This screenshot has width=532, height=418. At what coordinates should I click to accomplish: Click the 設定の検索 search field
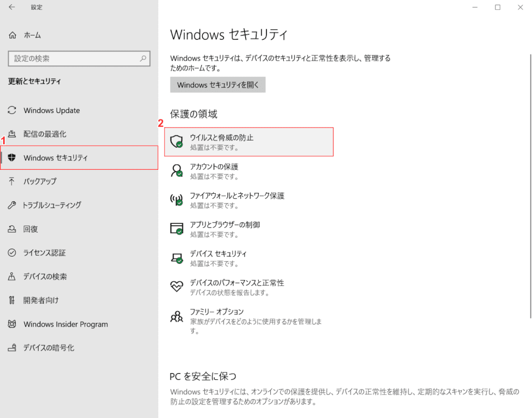[x=79, y=59]
